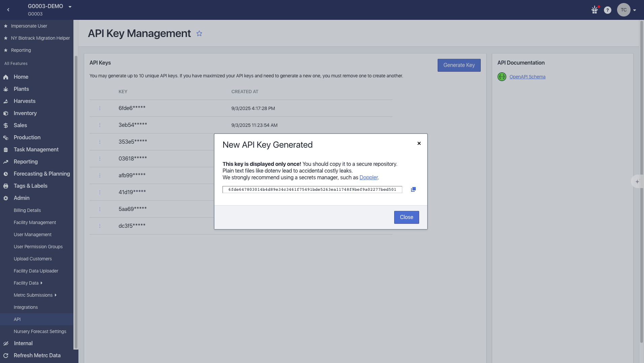Viewport: 644px width, 363px height.
Task: Open the help question mark icon
Action: click(607, 10)
